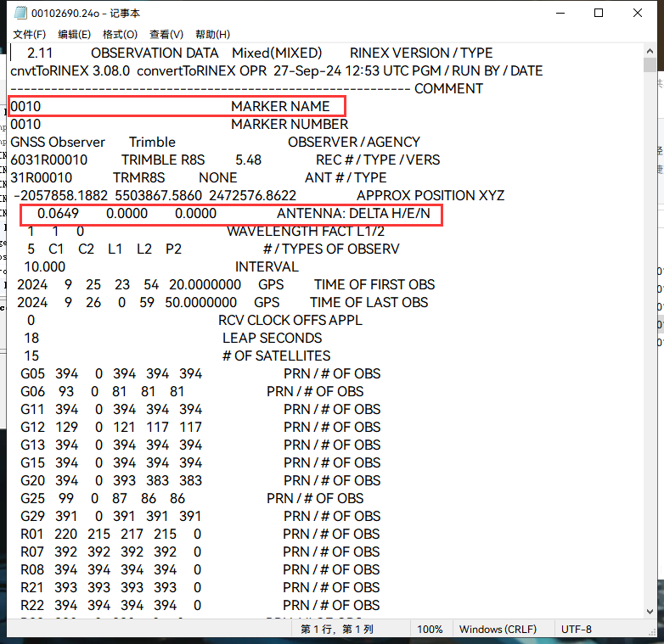
Task: Open the 格式(O) menu
Action: 120,34
